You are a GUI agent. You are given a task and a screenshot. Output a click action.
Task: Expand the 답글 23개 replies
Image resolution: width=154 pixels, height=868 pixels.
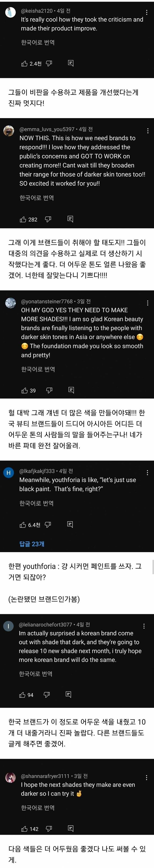click(x=32, y=544)
